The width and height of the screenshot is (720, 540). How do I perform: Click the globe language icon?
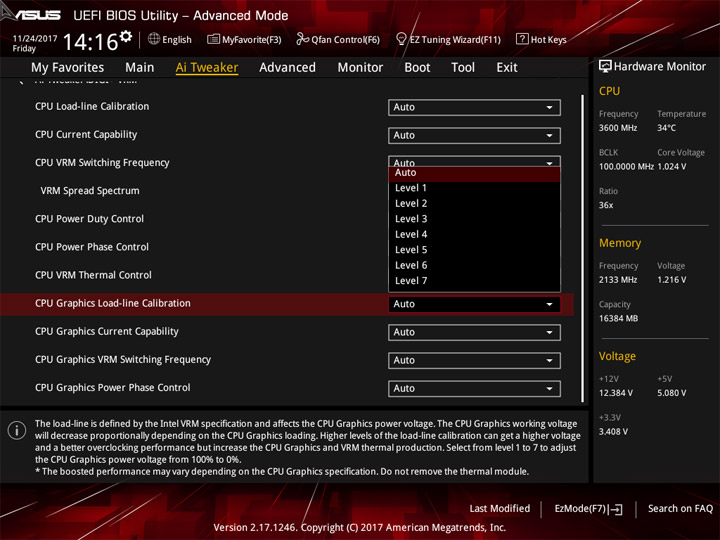(x=154, y=39)
